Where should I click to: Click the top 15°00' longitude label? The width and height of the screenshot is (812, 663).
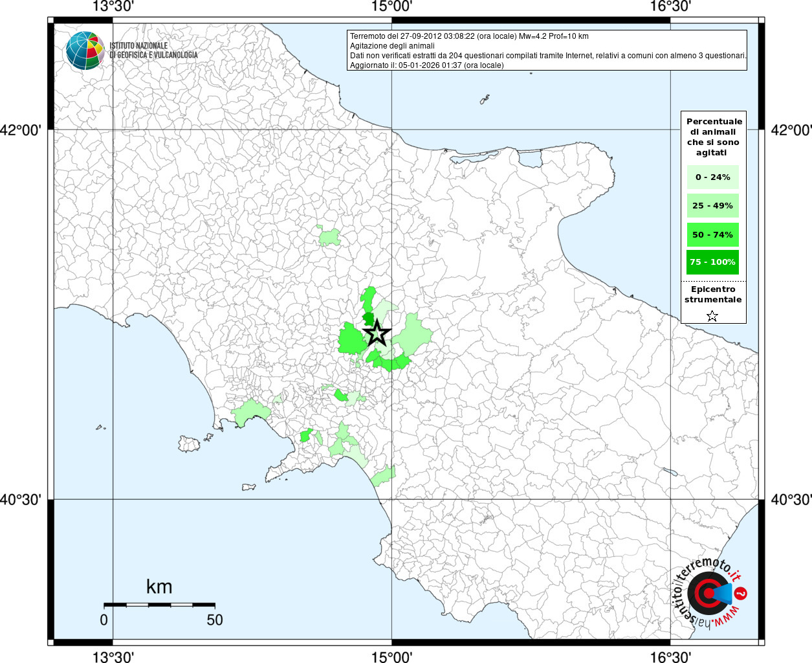[391, 7]
